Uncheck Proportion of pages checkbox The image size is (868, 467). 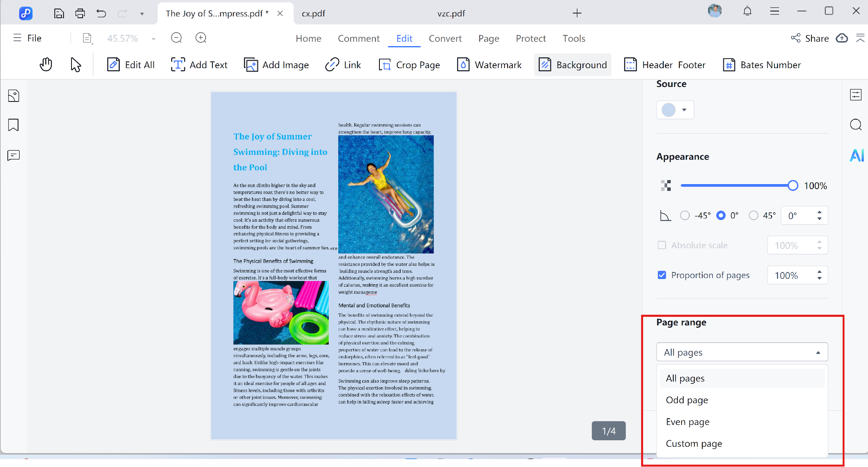click(x=662, y=275)
